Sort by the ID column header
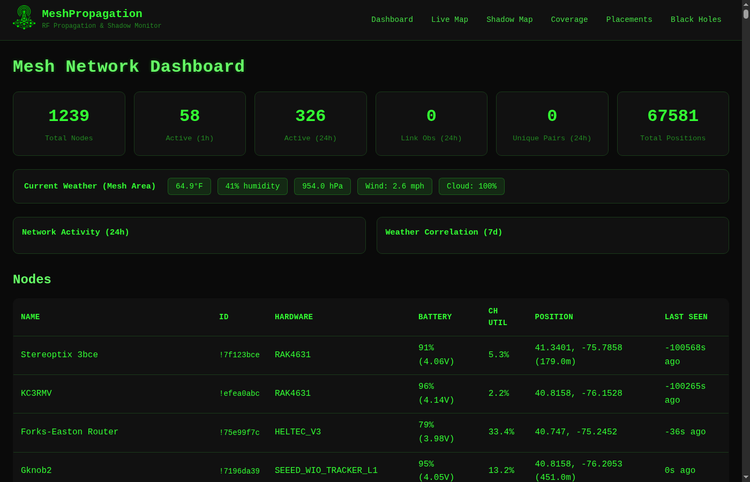 point(223,317)
